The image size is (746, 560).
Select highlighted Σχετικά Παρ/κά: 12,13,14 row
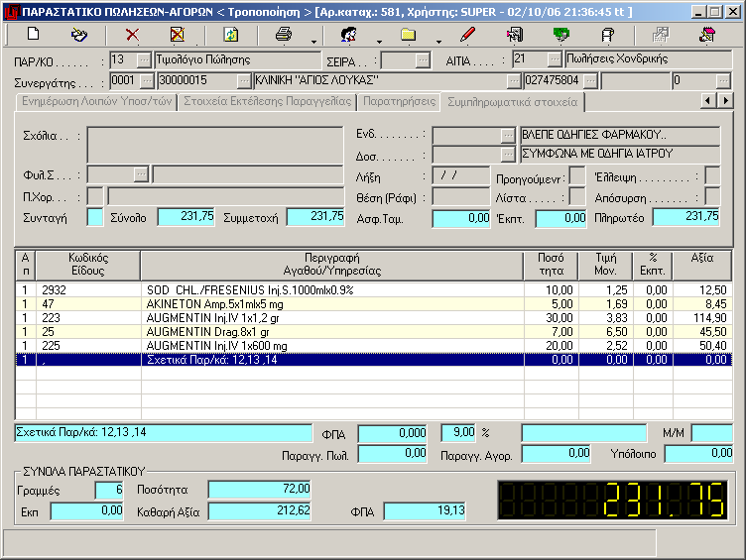coord(373,360)
